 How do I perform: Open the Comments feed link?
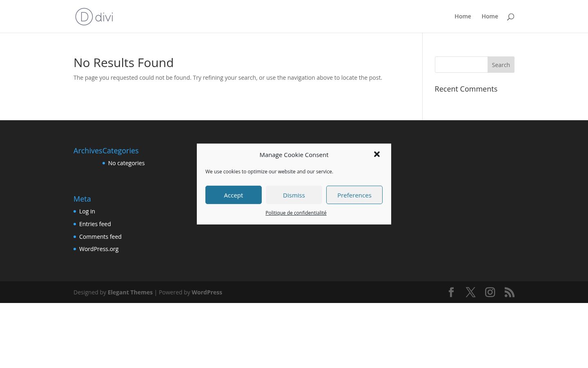(x=100, y=237)
